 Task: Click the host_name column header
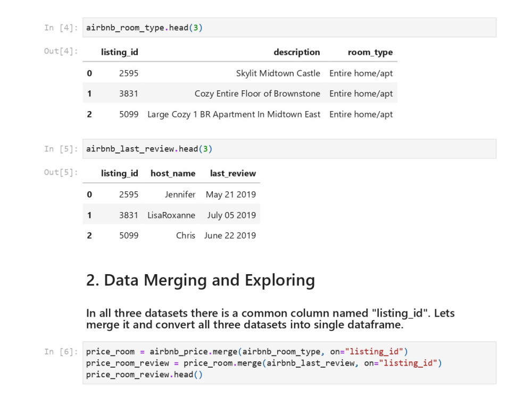pyautogui.click(x=173, y=174)
